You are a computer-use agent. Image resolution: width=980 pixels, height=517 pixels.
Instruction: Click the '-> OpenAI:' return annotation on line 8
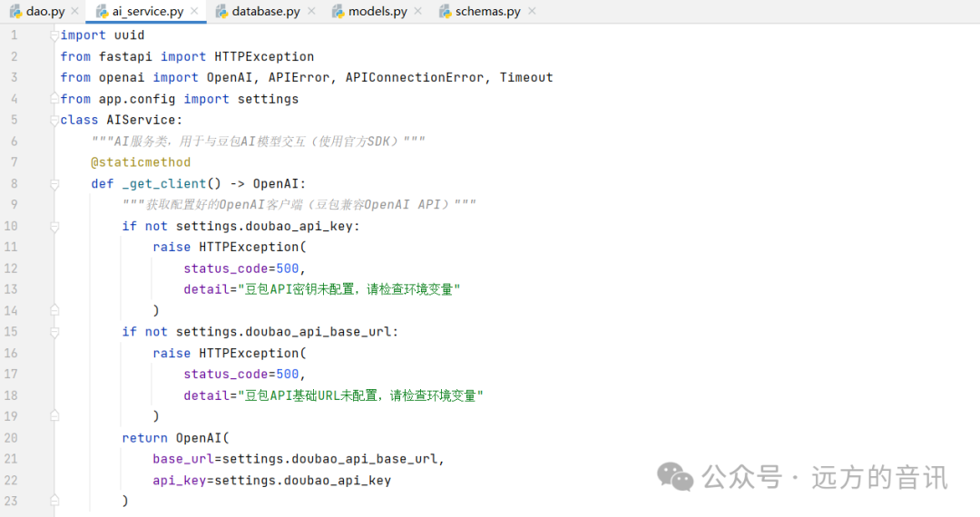tap(268, 183)
